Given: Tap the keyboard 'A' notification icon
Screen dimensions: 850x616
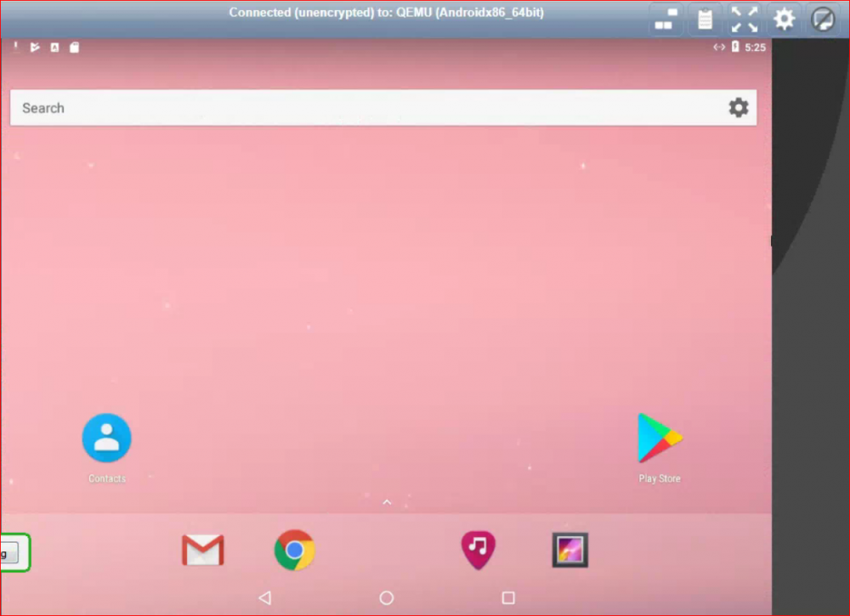Looking at the screenshot, I should coord(54,47).
